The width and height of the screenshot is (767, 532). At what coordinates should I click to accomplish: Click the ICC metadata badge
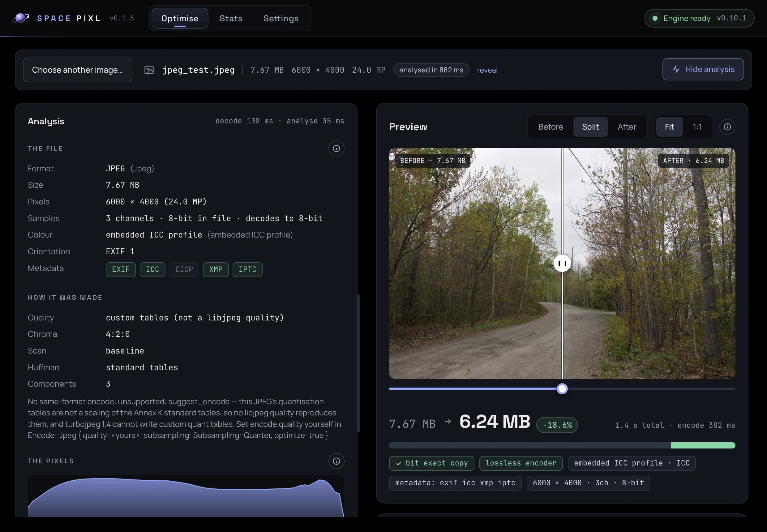click(x=152, y=269)
